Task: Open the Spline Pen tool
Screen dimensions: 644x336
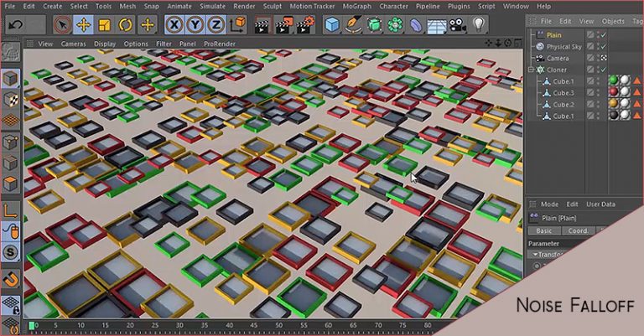Action: (353, 24)
